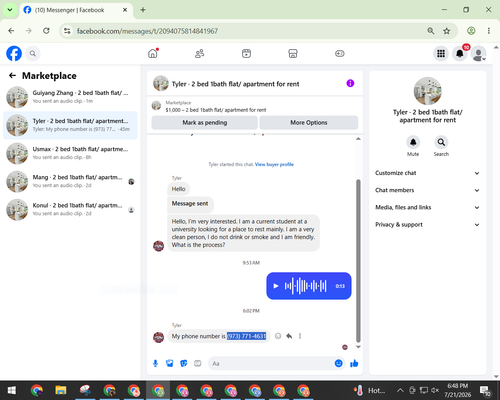Open a new browser tab

(x=143, y=10)
